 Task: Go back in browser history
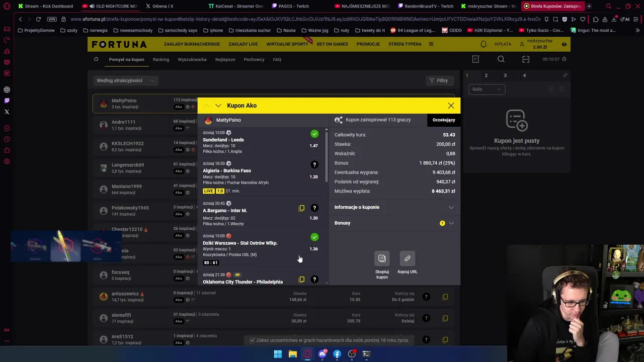(x=20, y=19)
